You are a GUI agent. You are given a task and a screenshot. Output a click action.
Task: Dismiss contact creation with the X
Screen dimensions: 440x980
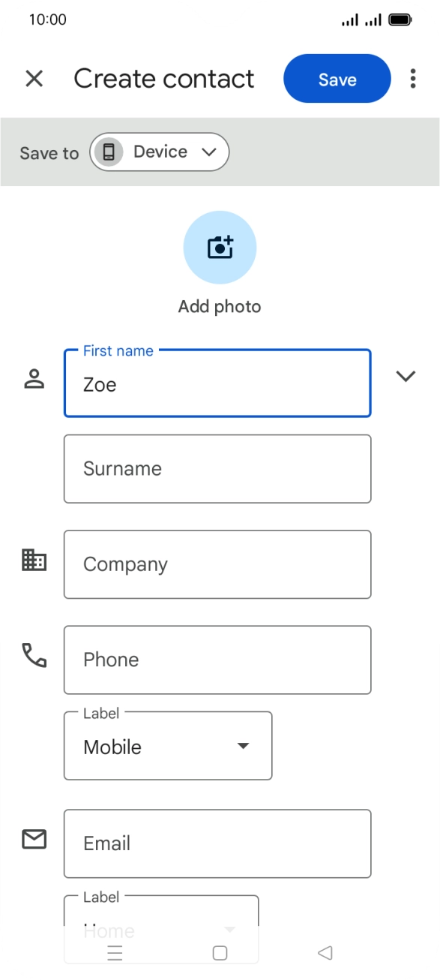tap(34, 78)
